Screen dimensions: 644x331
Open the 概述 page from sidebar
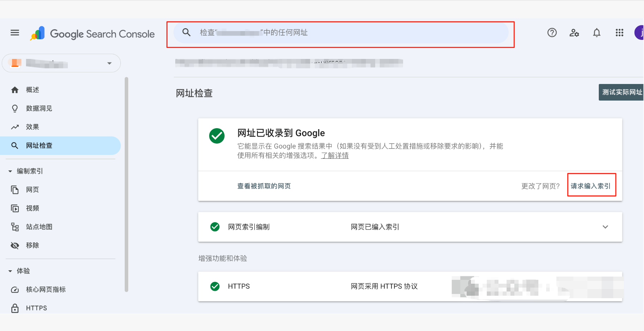32,89
